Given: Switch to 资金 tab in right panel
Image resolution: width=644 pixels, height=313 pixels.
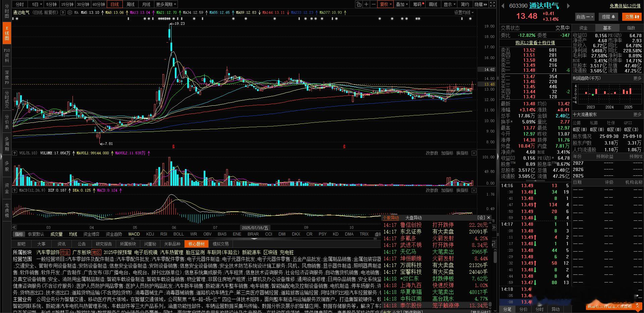Looking at the screenshot, I should (x=584, y=28).
